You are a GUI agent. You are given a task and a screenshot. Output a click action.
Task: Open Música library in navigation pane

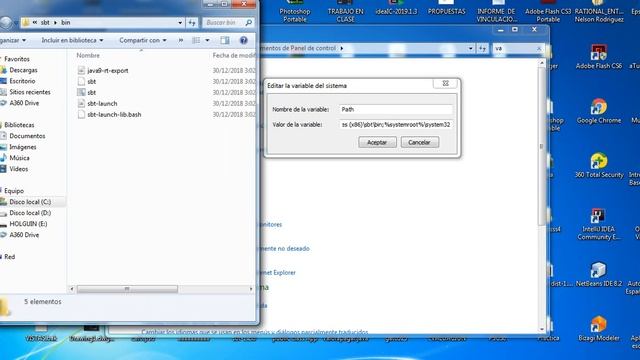coord(19,158)
